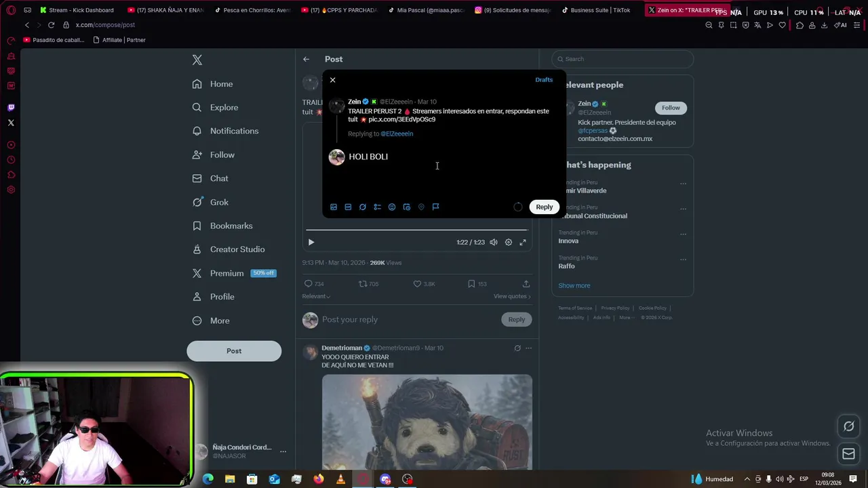This screenshot has height=488, width=868.
Task: Click the X logo at sidebar top
Action: coord(197,60)
